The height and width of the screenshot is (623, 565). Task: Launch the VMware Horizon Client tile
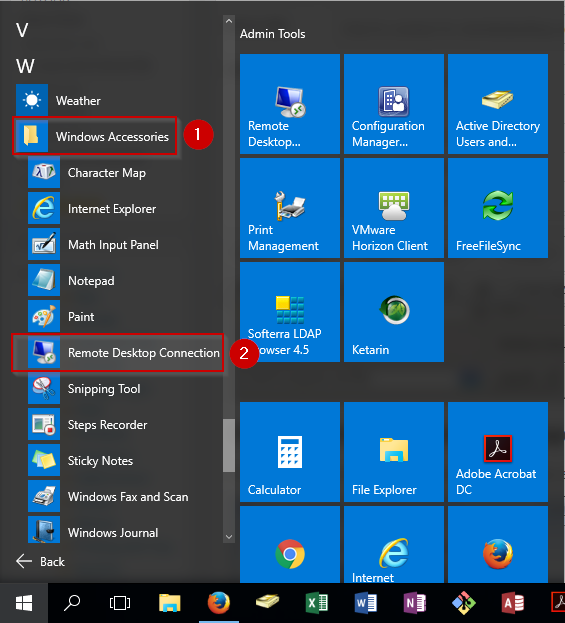pyautogui.click(x=394, y=208)
